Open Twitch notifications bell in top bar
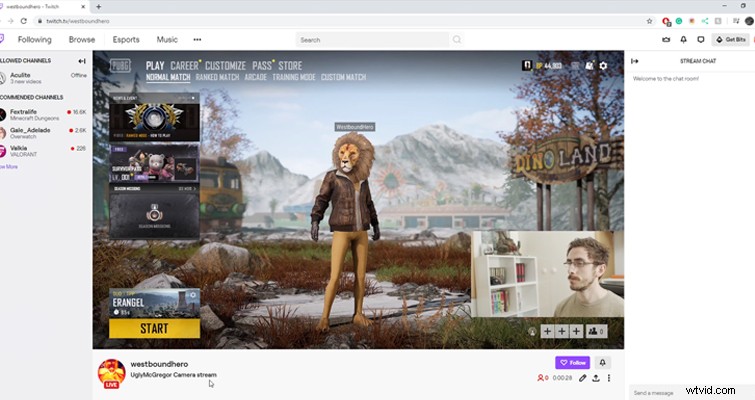The width and height of the screenshot is (755, 400). coord(683,39)
